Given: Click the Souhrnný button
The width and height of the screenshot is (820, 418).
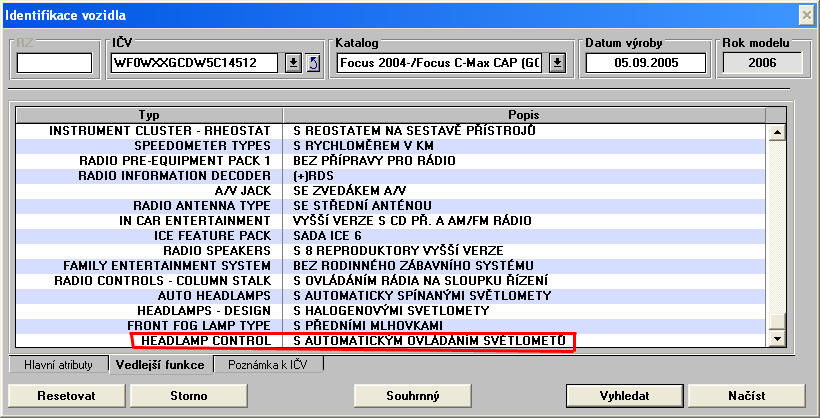Looking at the screenshot, I should 414,395.
